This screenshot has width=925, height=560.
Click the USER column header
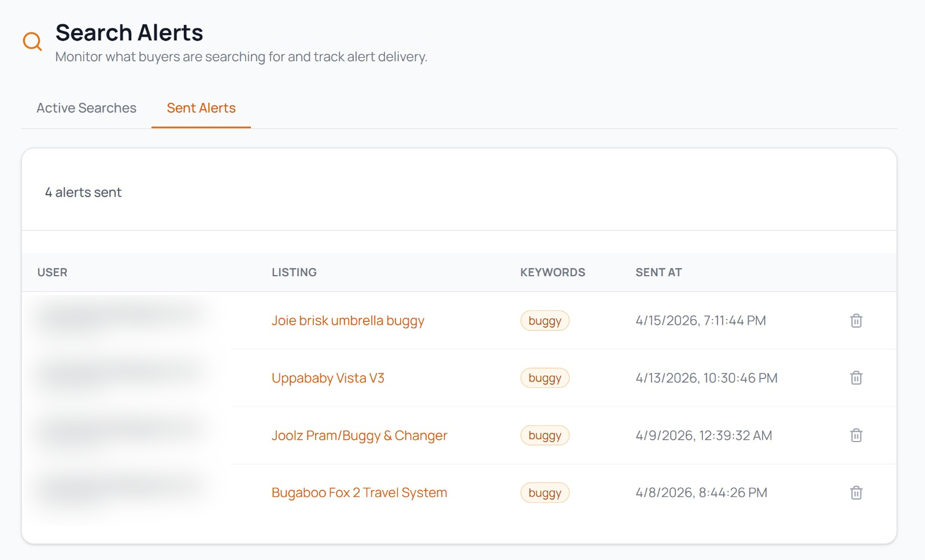pyautogui.click(x=53, y=272)
